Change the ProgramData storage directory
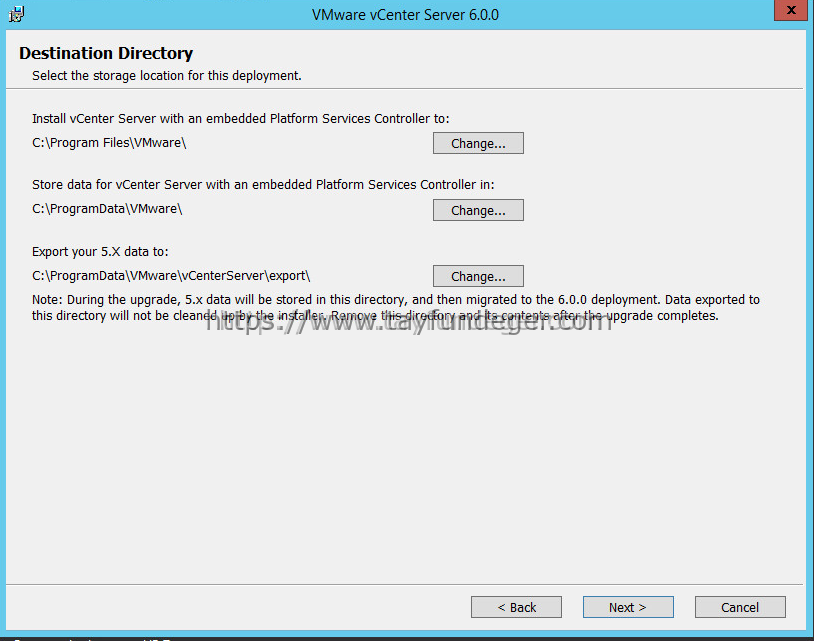The width and height of the screenshot is (814, 641). point(478,210)
